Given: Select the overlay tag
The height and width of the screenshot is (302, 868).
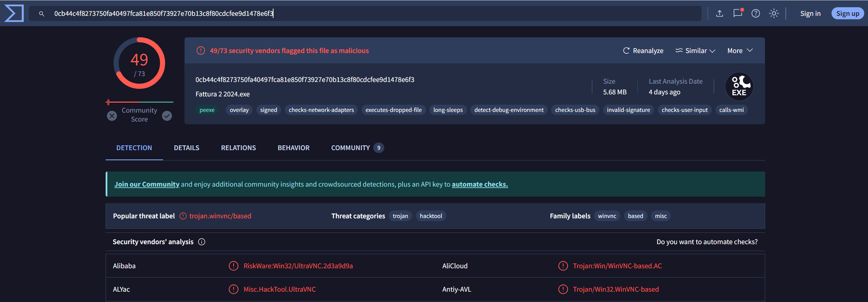Looking at the screenshot, I should 239,110.
